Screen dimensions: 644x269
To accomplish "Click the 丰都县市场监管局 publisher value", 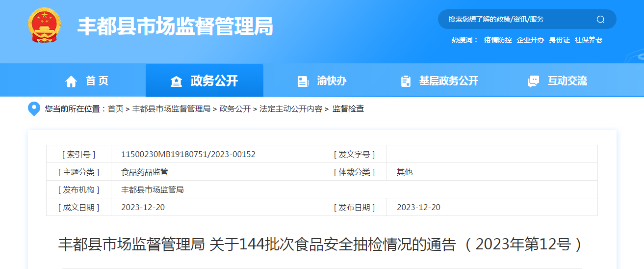I will tap(153, 189).
